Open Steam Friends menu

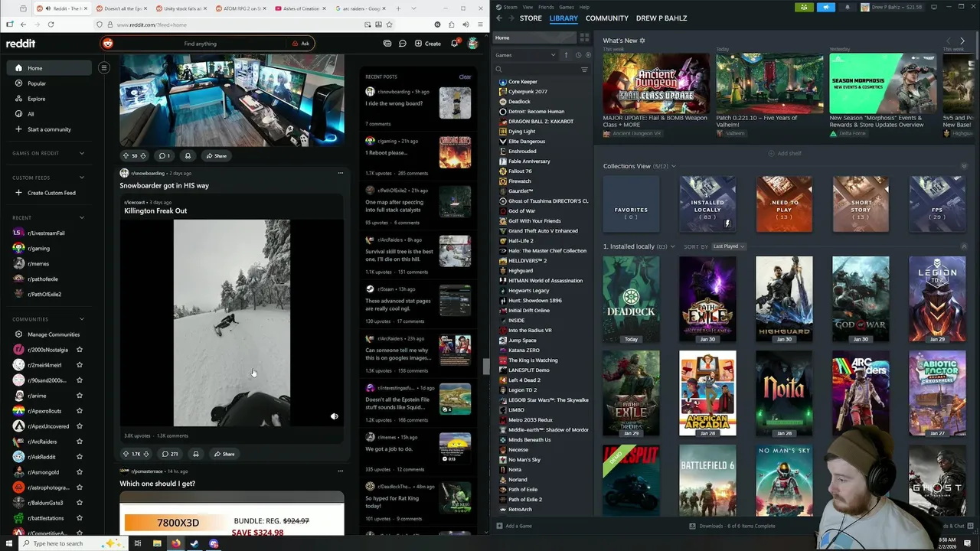[x=546, y=7]
